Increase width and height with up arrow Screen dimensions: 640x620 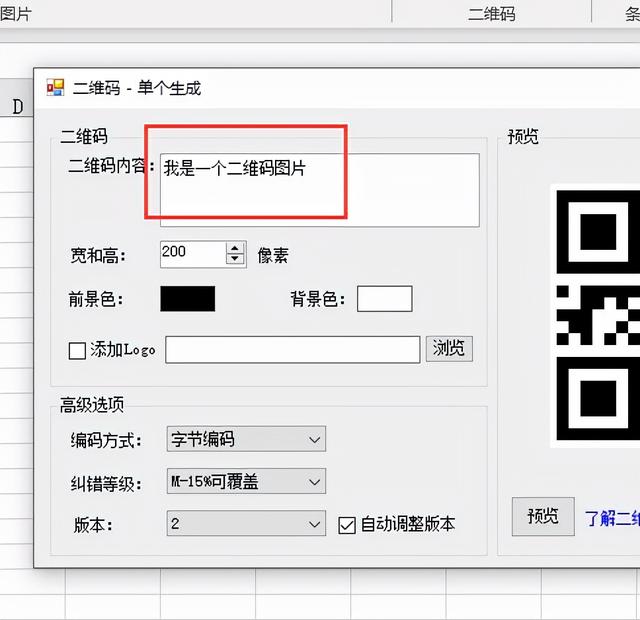pyautogui.click(x=235, y=248)
